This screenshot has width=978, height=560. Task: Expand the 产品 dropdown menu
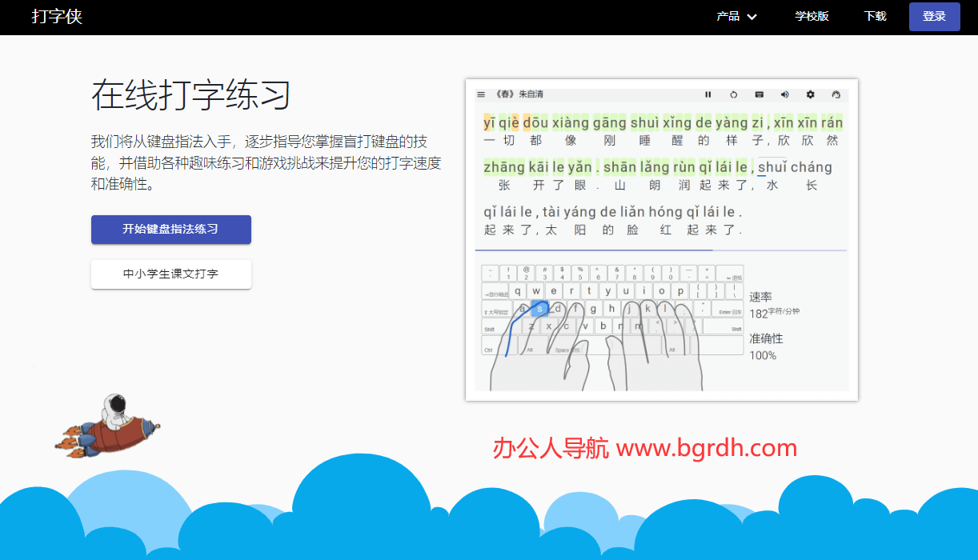(x=735, y=16)
